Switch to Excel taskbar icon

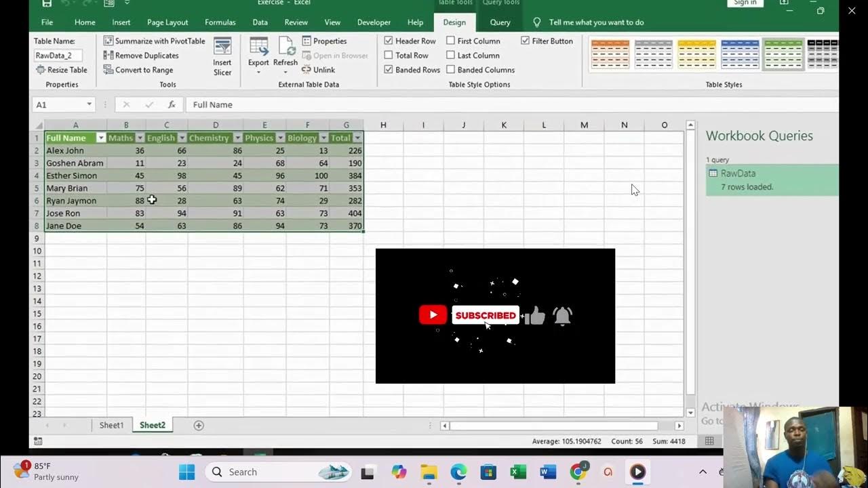[518, 472]
